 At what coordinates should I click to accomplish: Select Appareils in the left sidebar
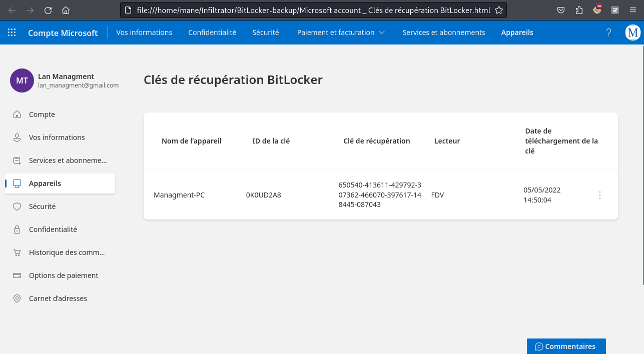click(60, 183)
